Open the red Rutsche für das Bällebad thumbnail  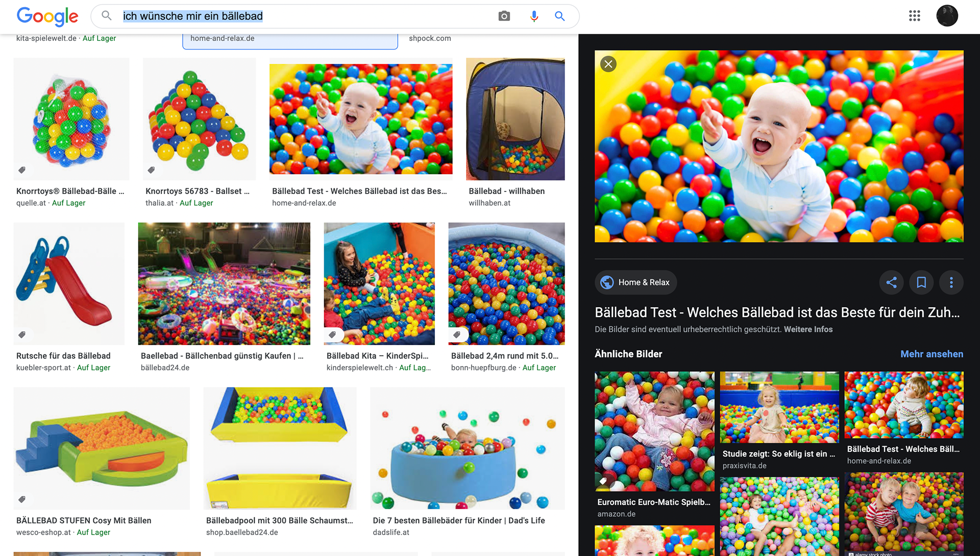click(69, 283)
